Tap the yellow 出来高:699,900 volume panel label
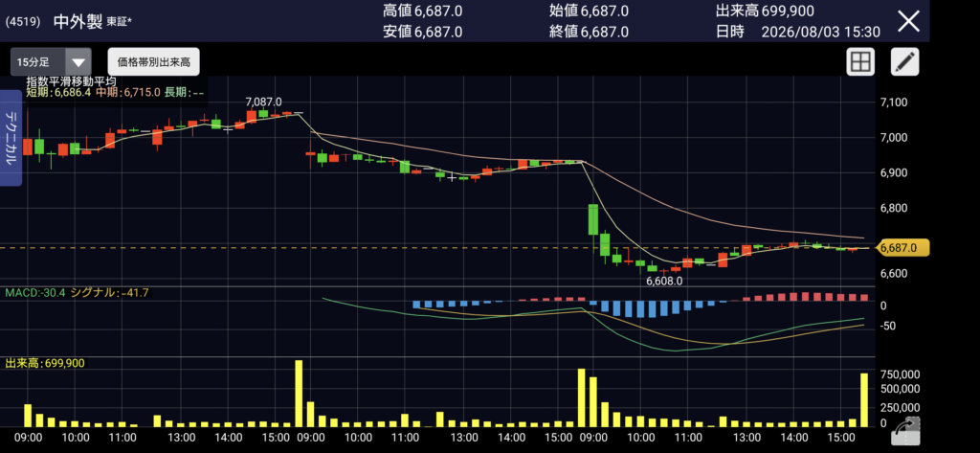This screenshot has width=980, height=453. coord(45,363)
